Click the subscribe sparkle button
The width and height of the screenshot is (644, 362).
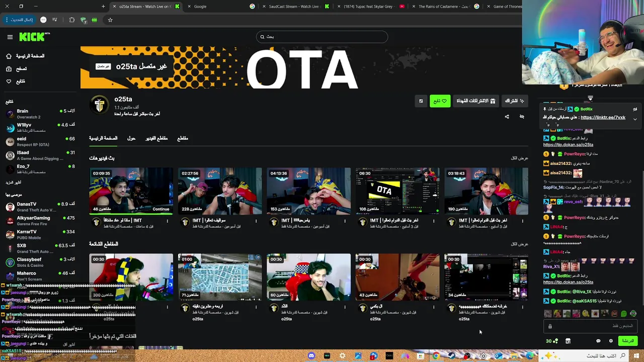[515, 101]
